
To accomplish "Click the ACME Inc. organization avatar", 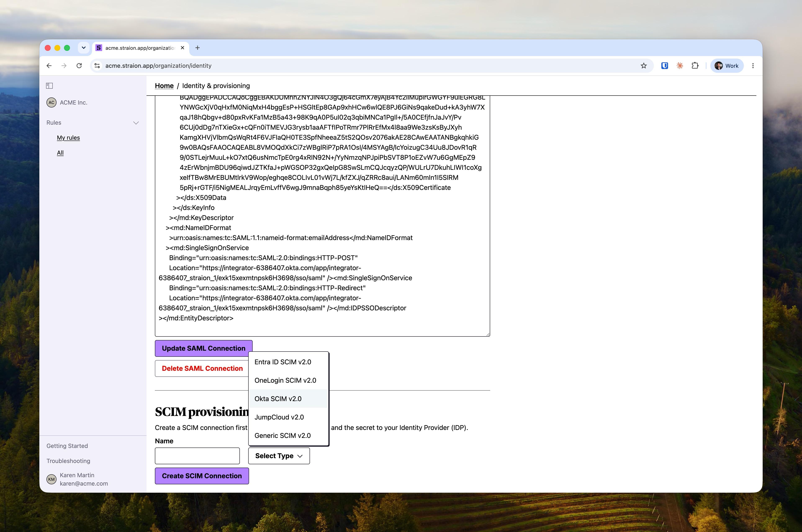I will pos(51,102).
